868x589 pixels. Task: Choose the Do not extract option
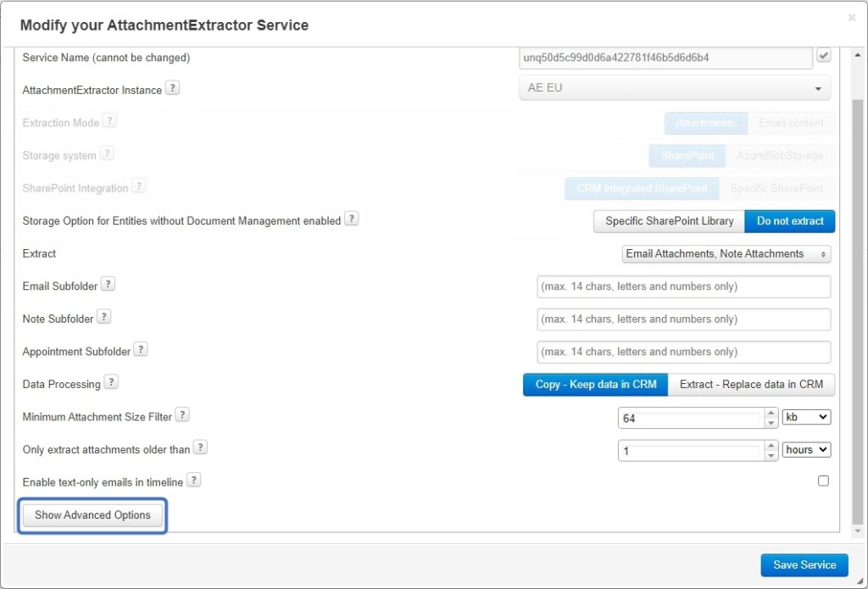point(790,221)
